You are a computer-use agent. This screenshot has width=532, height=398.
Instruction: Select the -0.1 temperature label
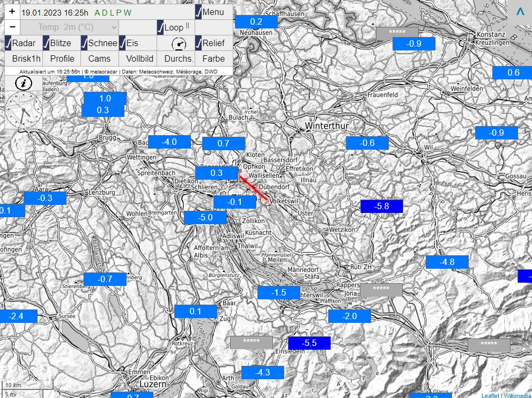click(x=235, y=202)
